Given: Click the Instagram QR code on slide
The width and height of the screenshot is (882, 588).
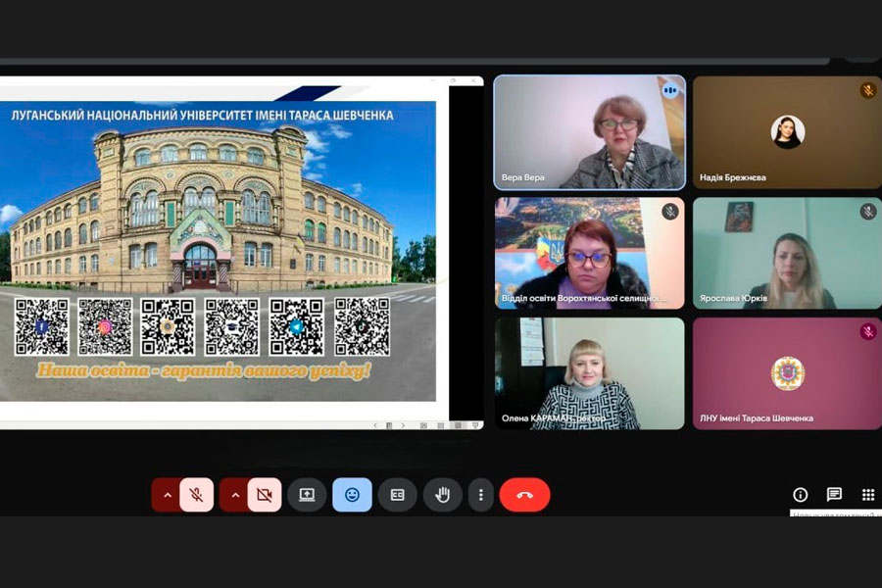Looking at the screenshot, I should click(x=105, y=327).
